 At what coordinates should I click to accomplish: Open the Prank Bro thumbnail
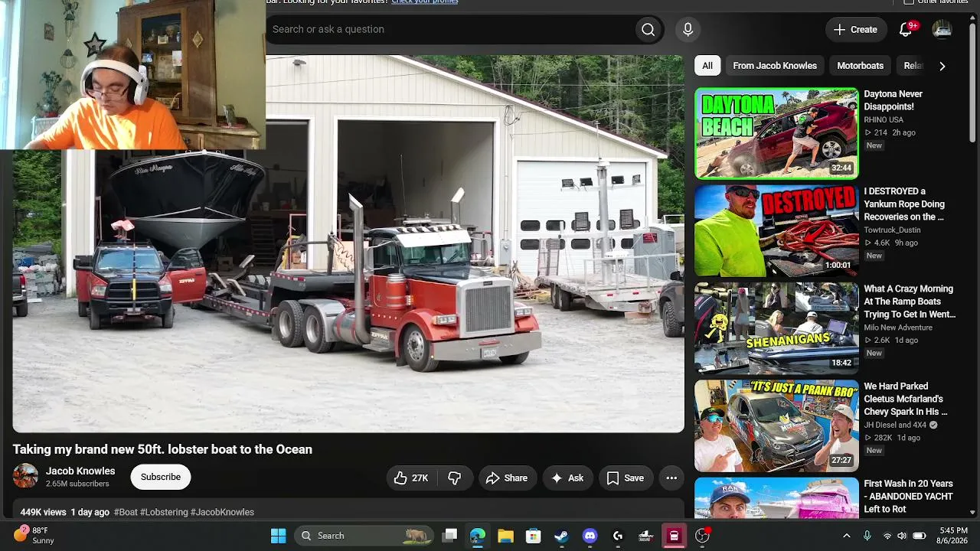point(776,425)
